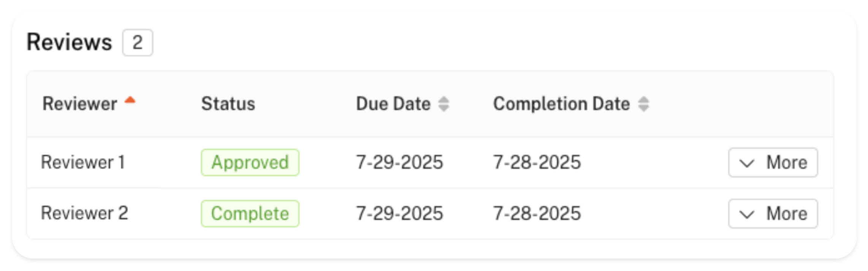Click the Approved status badge
868x271 pixels.
pos(250,162)
